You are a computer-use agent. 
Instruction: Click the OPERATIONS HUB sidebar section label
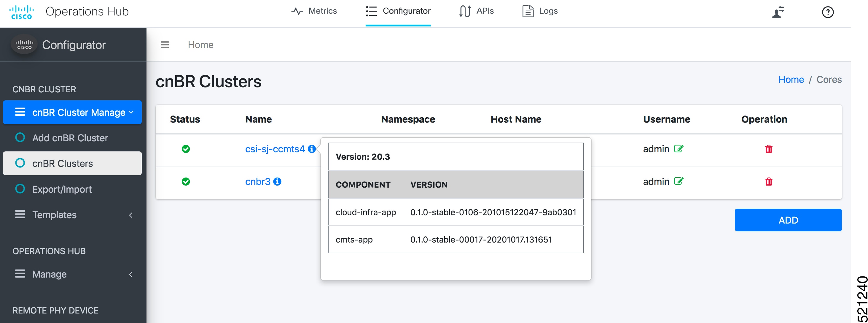[x=49, y=251]
